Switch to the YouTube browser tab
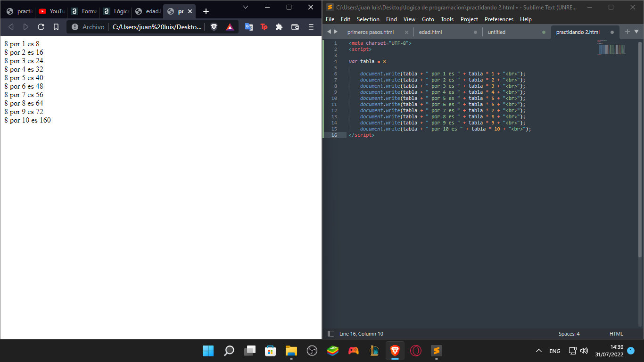This screenshot has width=644, height=362. (51, 11)
